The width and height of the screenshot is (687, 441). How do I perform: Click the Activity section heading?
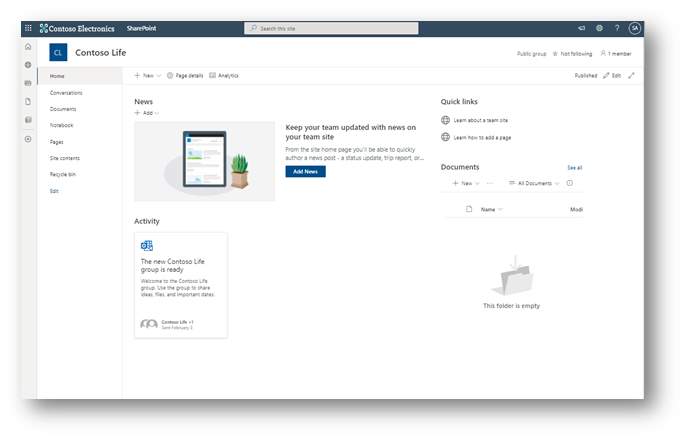tap(147, 221)
